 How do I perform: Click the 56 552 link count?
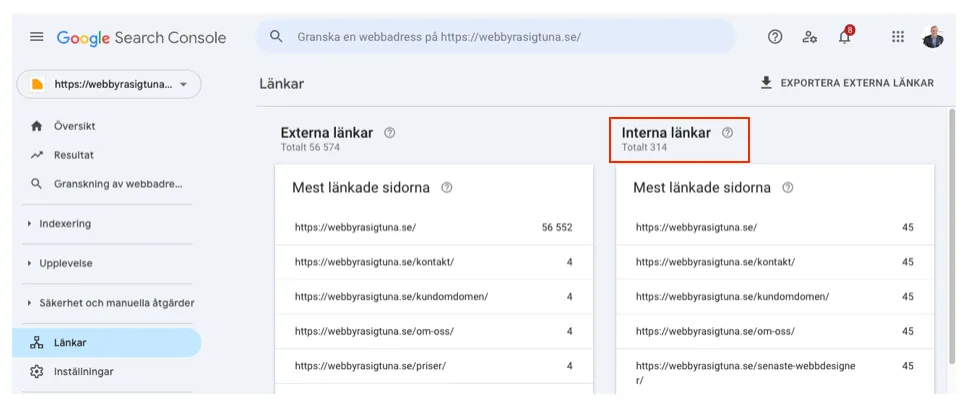coord(557,228)
